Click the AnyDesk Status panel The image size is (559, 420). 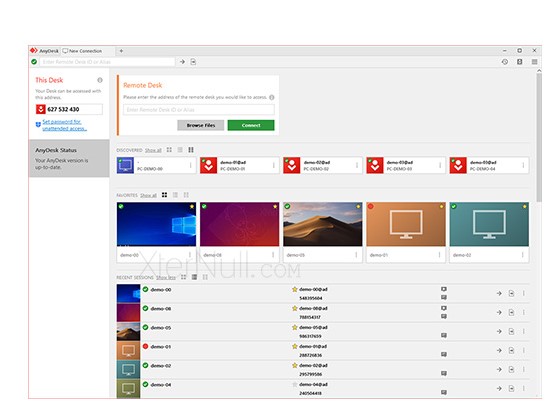[69, 158]
